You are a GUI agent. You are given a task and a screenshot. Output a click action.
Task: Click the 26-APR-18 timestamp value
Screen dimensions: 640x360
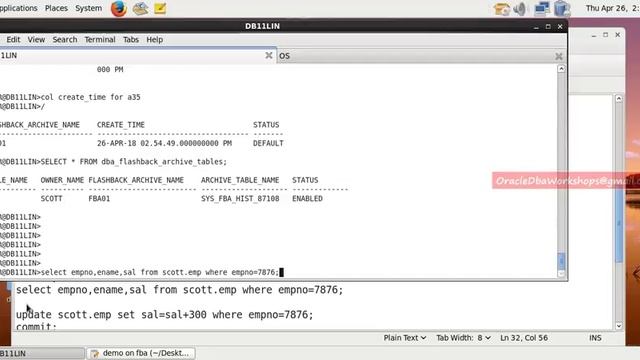tap(164, 143)
